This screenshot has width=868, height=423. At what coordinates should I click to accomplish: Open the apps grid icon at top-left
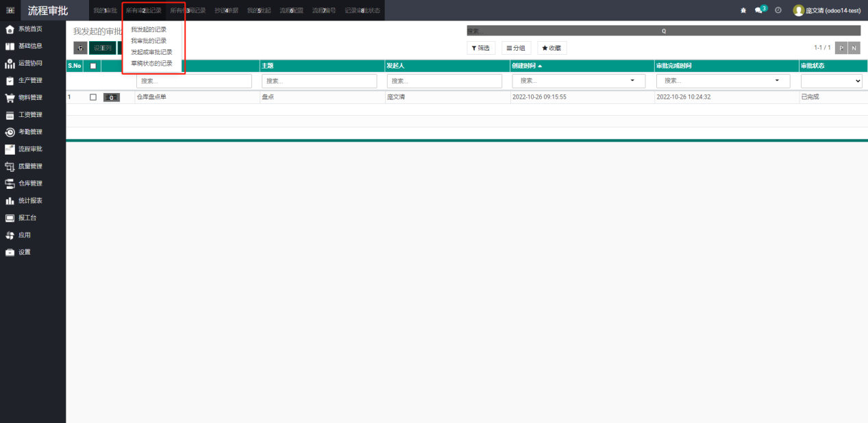click(10, 10)
